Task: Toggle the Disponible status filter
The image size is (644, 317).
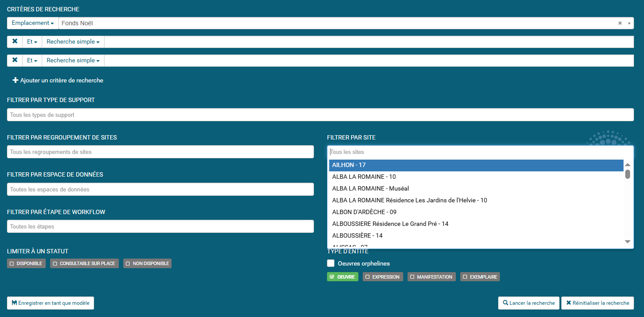Action: (x=26, y=263)
